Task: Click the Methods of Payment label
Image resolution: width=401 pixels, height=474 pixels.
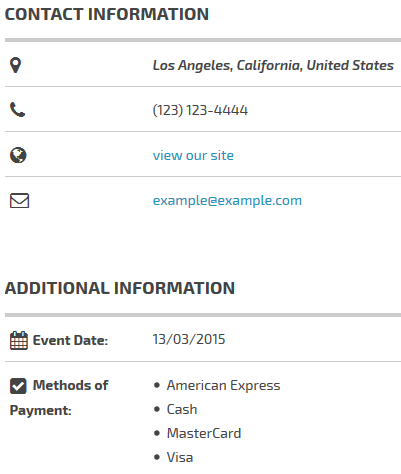Action: click(59, 398)
